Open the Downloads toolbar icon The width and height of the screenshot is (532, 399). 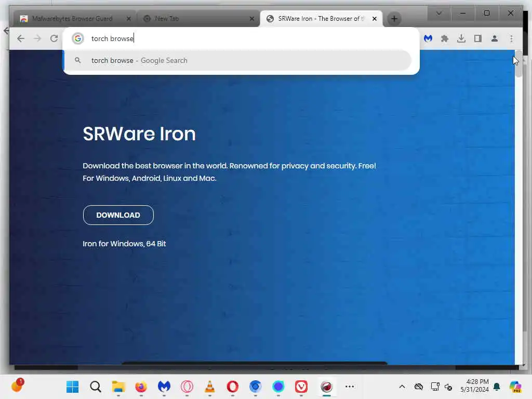pyautogui.click(x=461, y=38)
